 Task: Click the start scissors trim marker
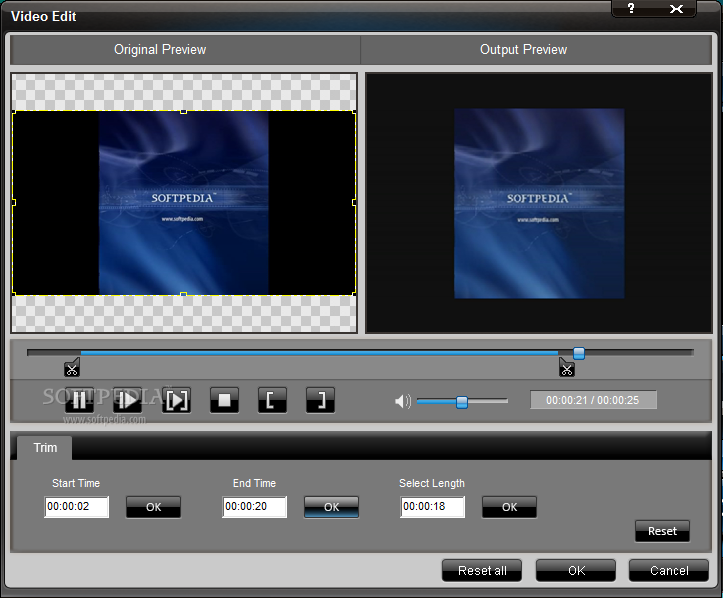point(72,368)
